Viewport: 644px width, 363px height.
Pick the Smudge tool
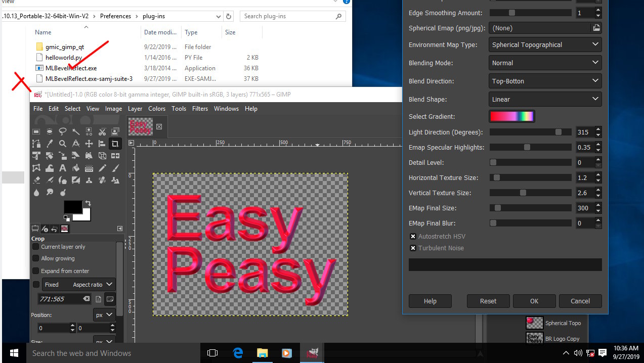point(50,193)
